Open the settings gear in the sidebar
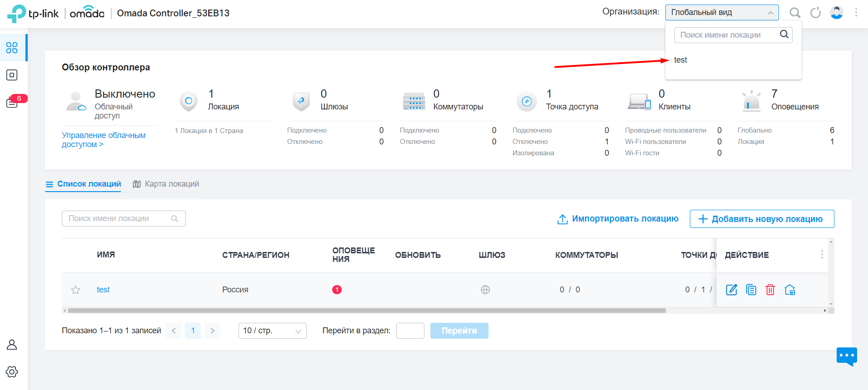 point(12,372)
